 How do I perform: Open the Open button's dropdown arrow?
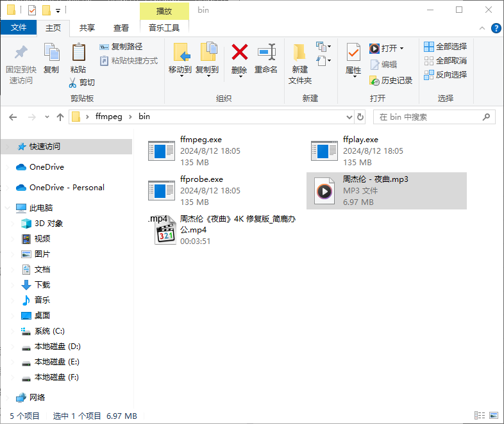(401, 49)
